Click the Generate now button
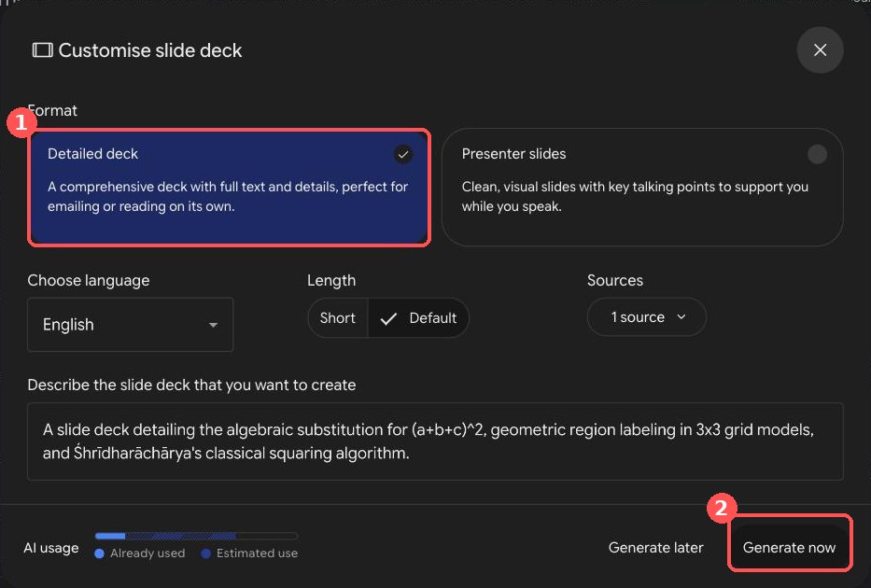Viewport: 871px width, 588px height. pyautogui.click(x=789, y=548)
